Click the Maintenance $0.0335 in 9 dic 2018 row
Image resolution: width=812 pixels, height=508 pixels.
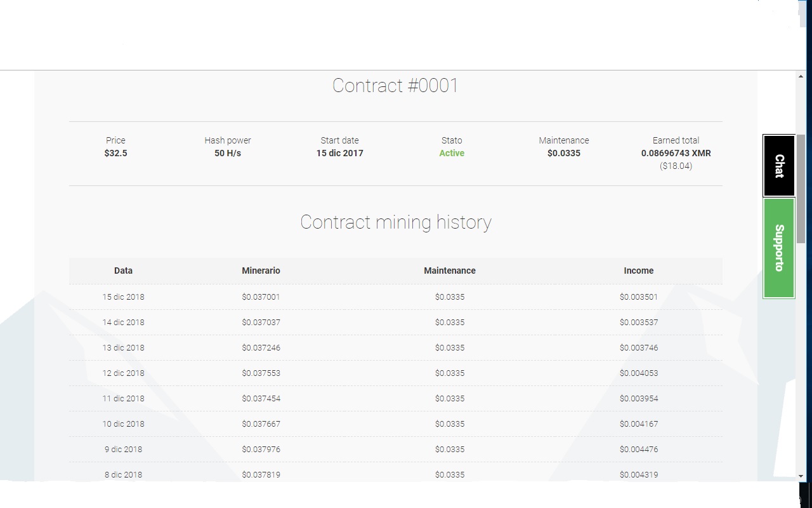coord(450,449)
